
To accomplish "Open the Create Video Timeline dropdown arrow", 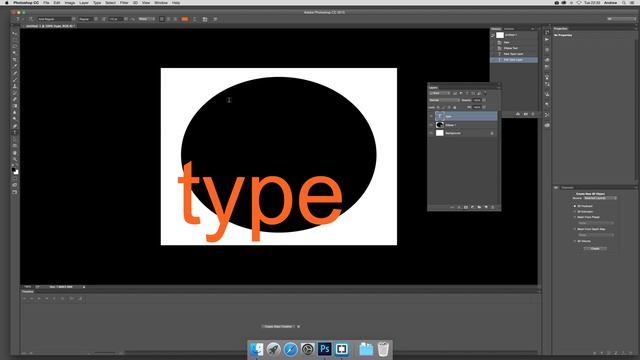I will [298, 327].
